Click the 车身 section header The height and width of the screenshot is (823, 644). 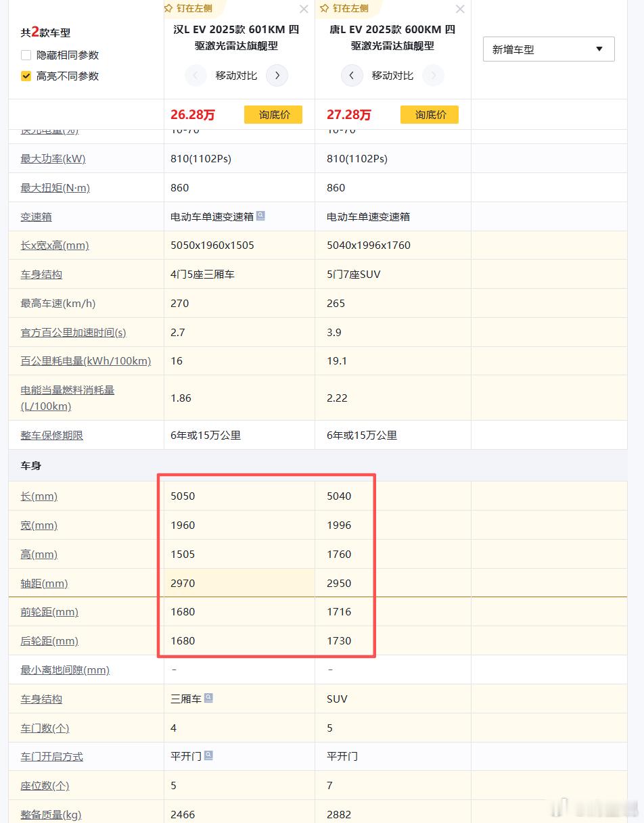31,466
